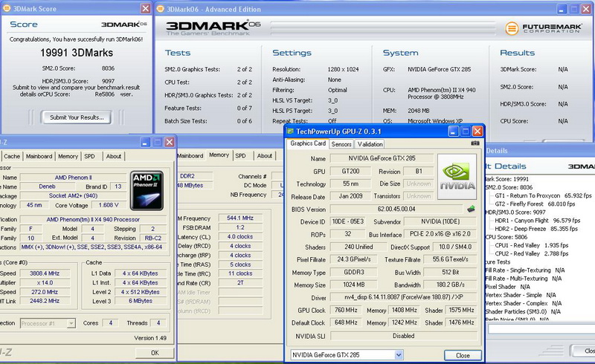Screen dimensions: 595x364
Task: Click the AMD Phenom II logo in CPU-Z
Action: pyautogui.click(x=147, y=190)
